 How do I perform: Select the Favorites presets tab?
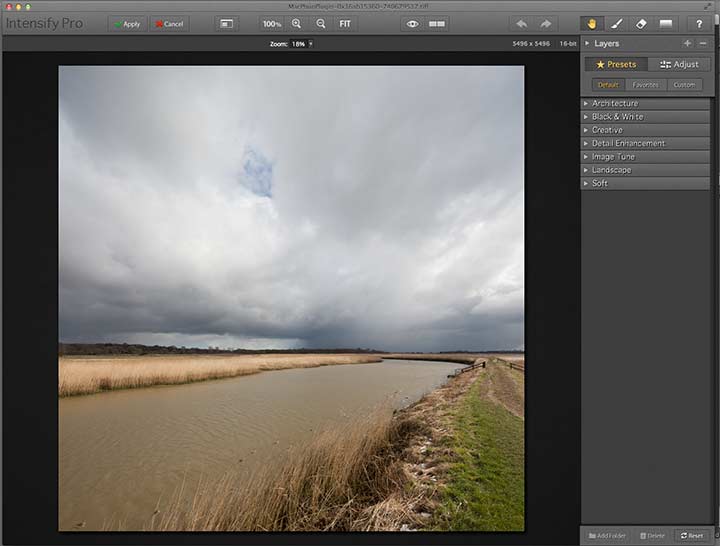pyautogui.click(x=646, y=84)
